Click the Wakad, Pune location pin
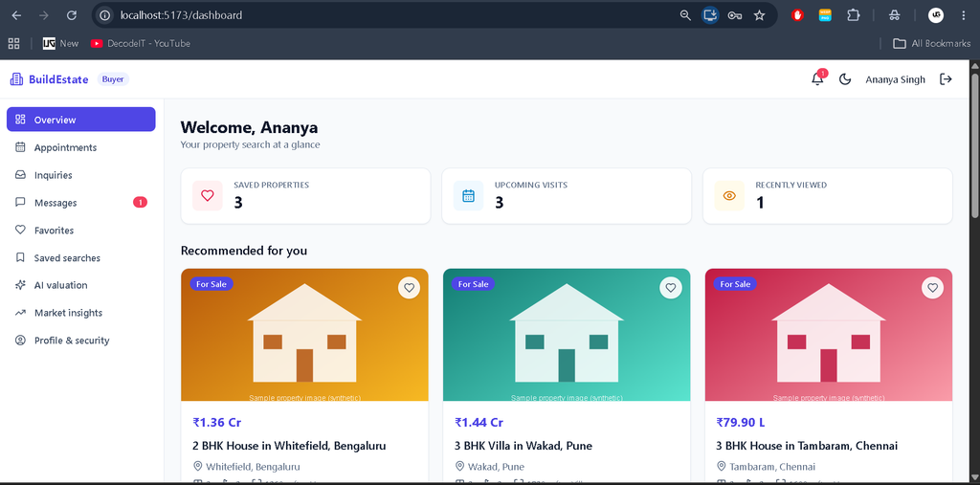 (460, 466)
